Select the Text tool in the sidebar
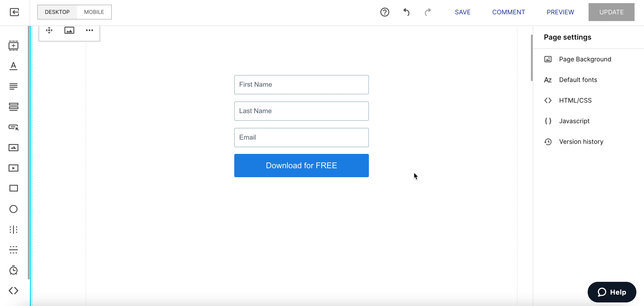The height and width of the screenshot is (306, 644). click(13, 66)
